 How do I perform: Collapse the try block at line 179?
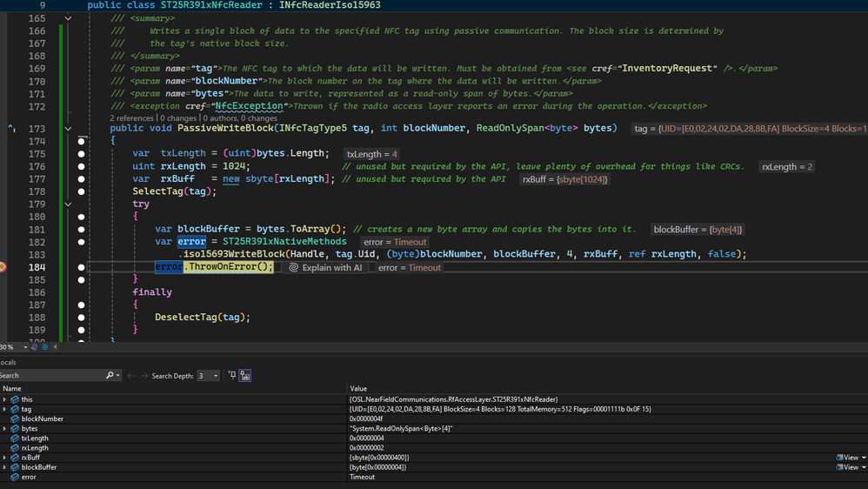point(68,204)
